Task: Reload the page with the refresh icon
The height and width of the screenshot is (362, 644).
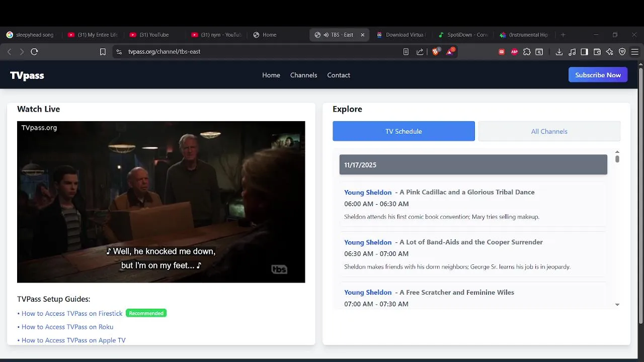Action: tap(34, 52)
